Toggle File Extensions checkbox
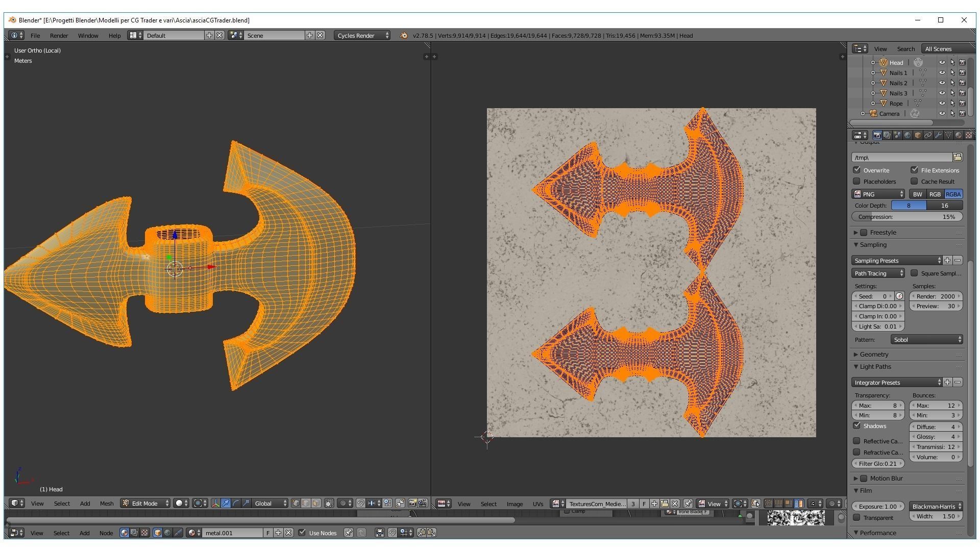Viewport: 980px width, 551px height. click(914, 170)
